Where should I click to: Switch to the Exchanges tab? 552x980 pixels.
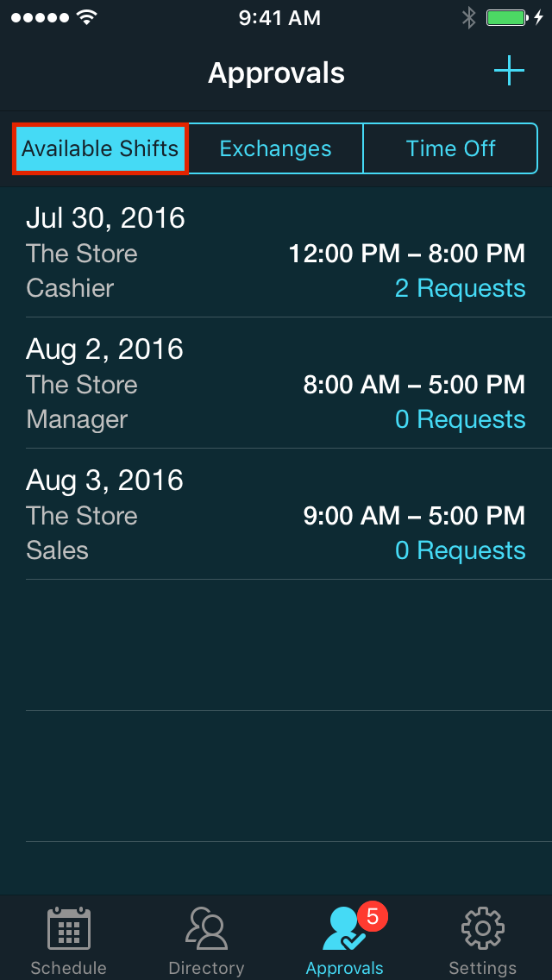point(274,148)
